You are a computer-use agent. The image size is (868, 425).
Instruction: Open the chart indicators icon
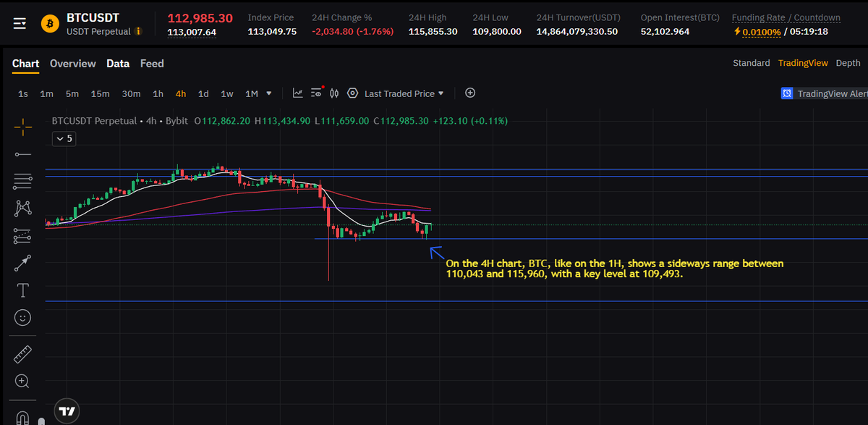point(297,93)
